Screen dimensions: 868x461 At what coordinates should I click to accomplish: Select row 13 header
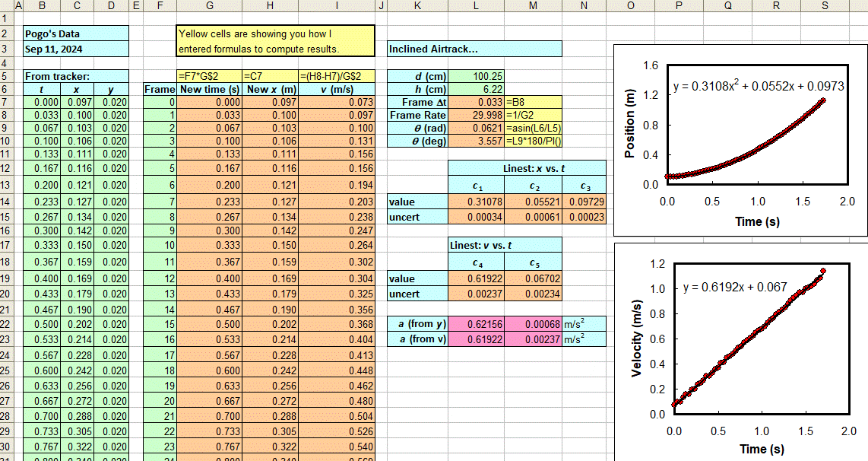[6, 185]
